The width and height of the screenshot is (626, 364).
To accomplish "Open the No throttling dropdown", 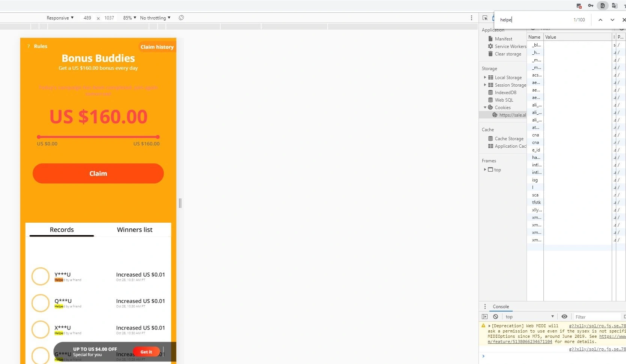I will point(155,18).
